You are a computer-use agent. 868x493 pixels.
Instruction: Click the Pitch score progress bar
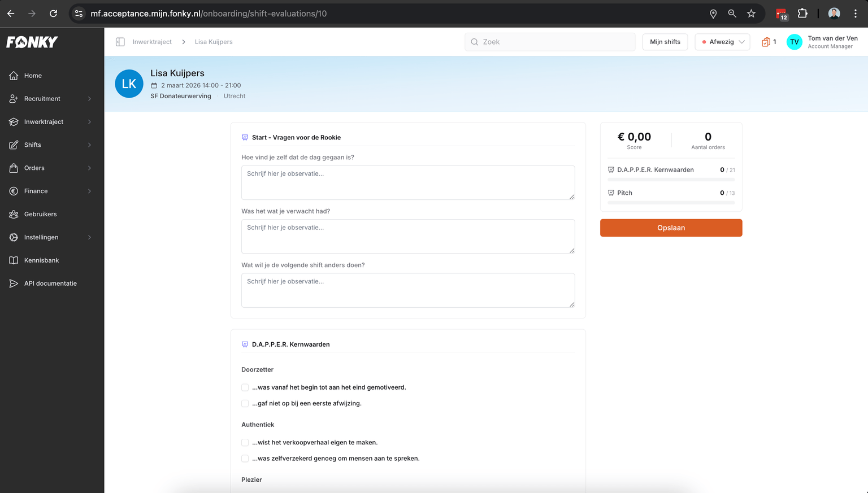coord(671,202)
